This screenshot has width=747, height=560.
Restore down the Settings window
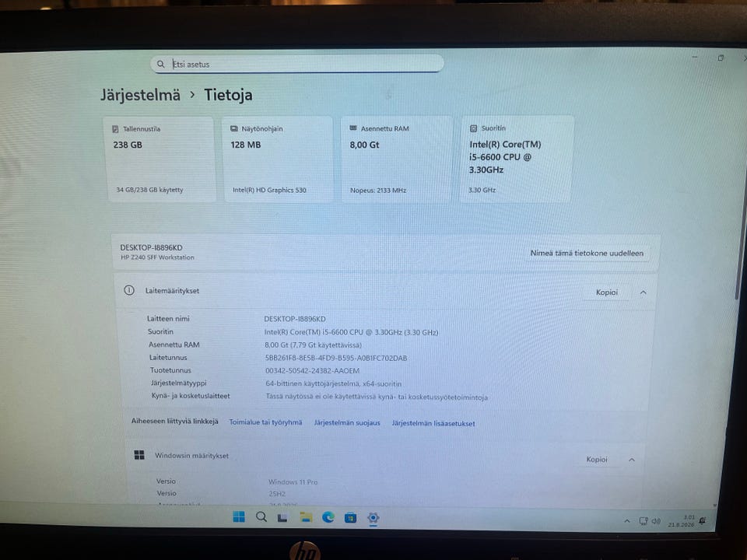click(721, 58)
